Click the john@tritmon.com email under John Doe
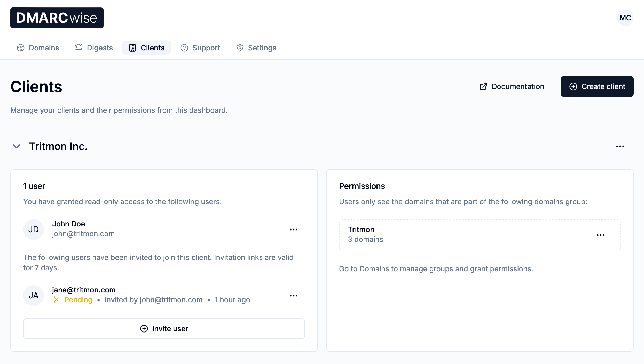Screen dimensions: 644x364 tap(83, 234)
